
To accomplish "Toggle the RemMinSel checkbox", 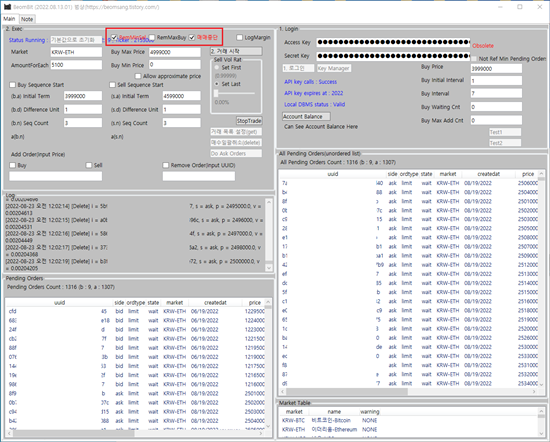I will pyautogui.click(x=114, y=37).
